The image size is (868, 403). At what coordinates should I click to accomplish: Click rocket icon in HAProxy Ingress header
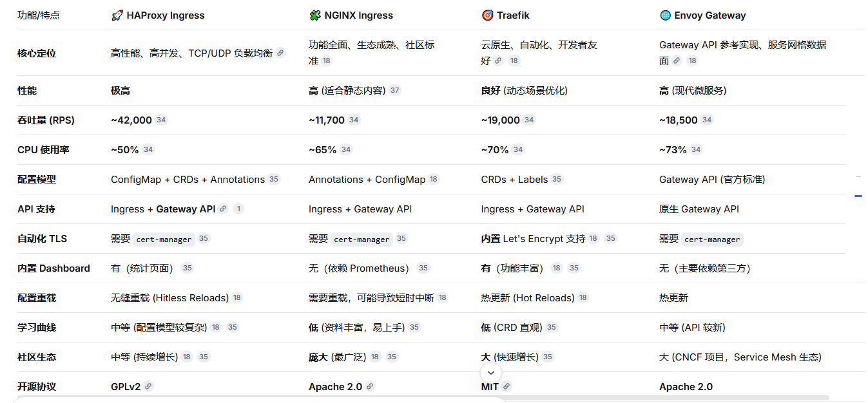pos(117,15)
